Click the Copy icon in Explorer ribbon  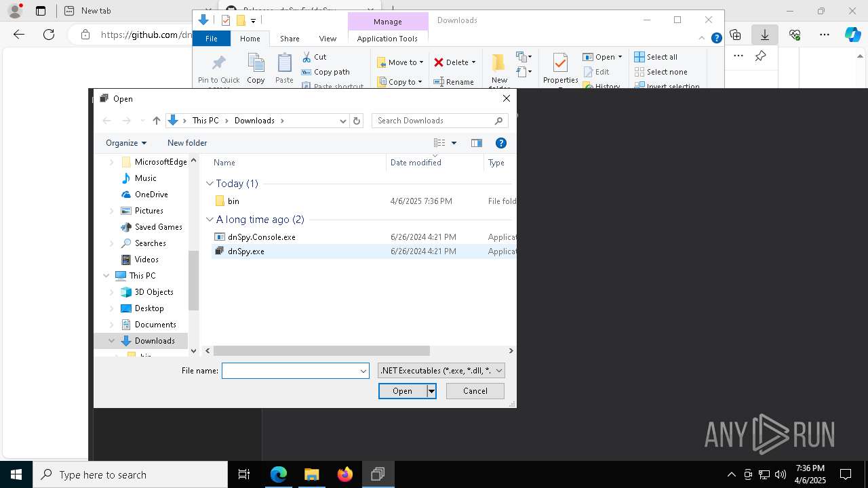(256, 68)
